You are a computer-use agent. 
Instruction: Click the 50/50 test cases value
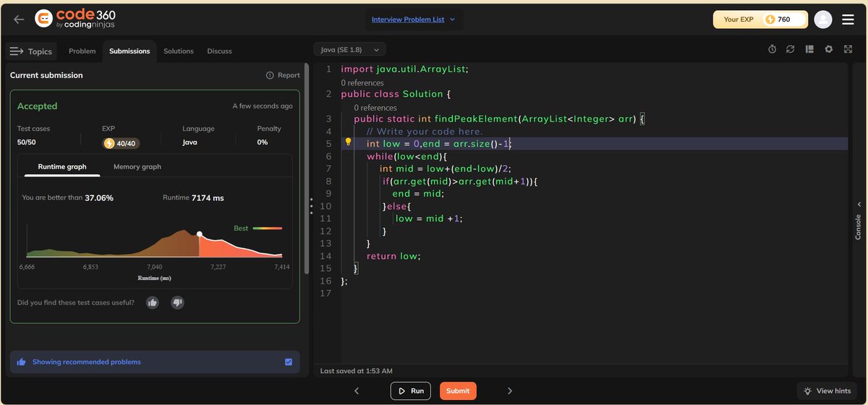pos(27,142)
